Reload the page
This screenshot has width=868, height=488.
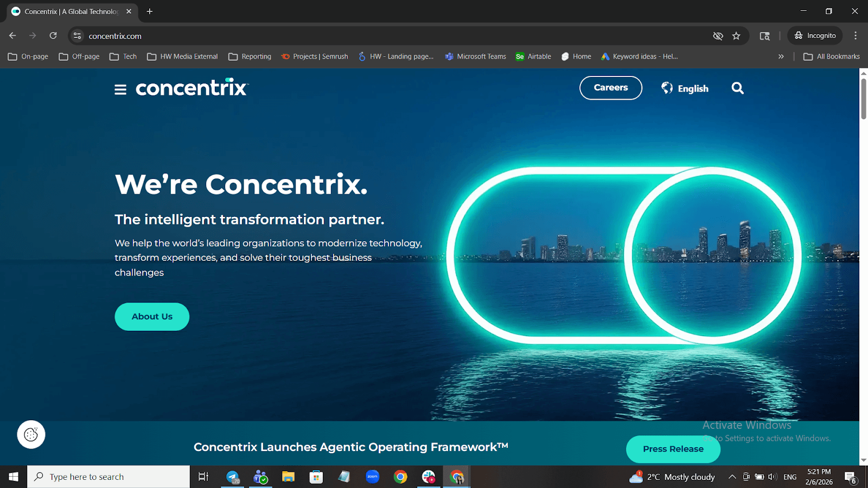pyautogui.click(x=53, y=36)
